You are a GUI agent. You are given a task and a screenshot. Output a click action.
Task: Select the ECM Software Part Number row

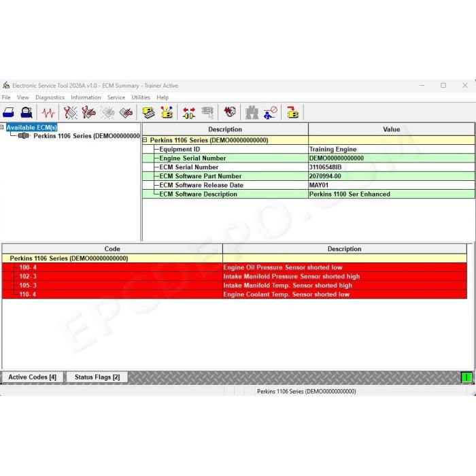point(309,176)
